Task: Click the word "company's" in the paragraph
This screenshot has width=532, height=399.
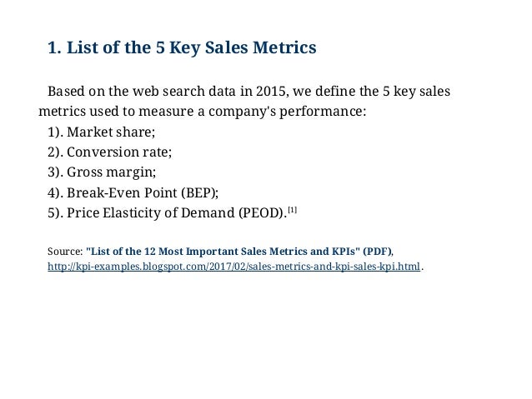Action: (243, 112)
